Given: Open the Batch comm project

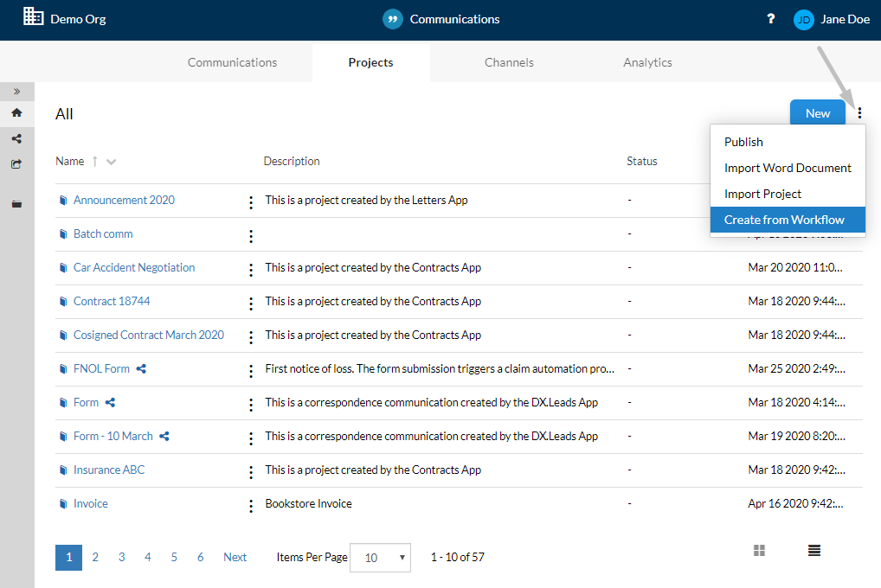Looking at the screenshot, I should 103,233.
